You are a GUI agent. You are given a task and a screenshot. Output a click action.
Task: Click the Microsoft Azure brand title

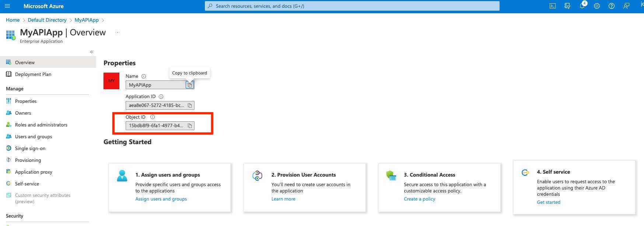click(x=43, y=6)
